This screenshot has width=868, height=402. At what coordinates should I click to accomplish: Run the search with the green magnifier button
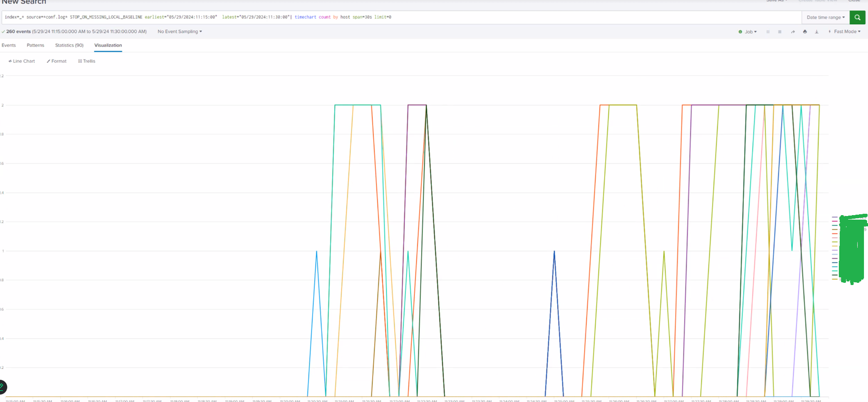857,17
